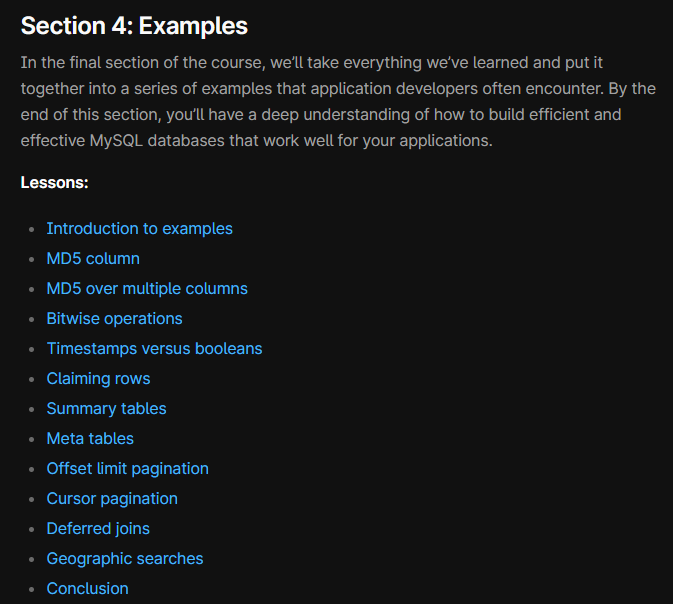This screenshot has width=673, height=604.
Task: Select the Timestamps versus booleans link
Action: [x=154, y=349]
